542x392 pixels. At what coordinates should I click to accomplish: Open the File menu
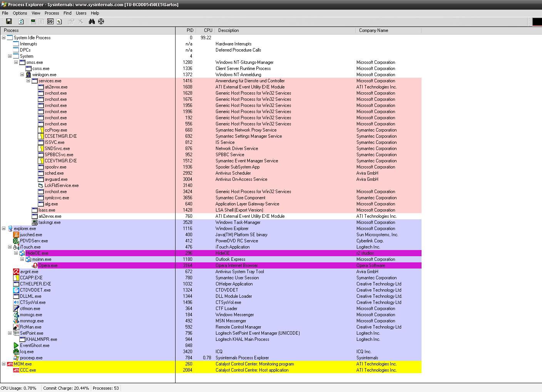tap(5, 13)
